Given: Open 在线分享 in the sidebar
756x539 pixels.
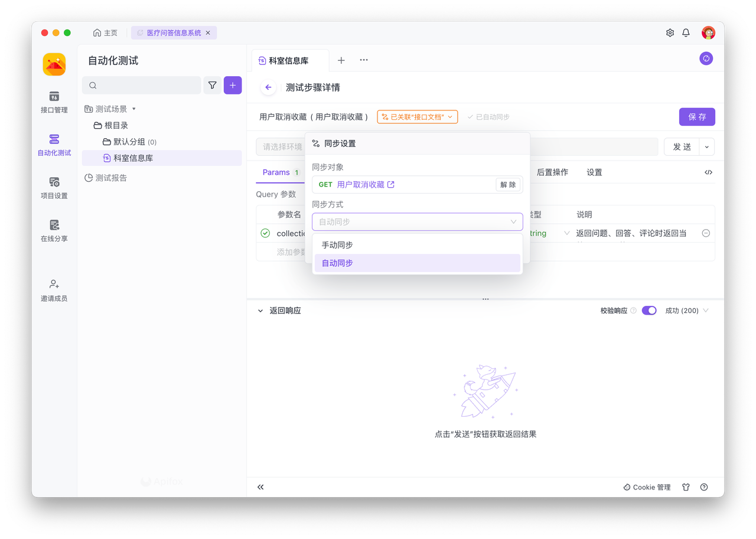Looking at the screenshot, I should [54, 230].
